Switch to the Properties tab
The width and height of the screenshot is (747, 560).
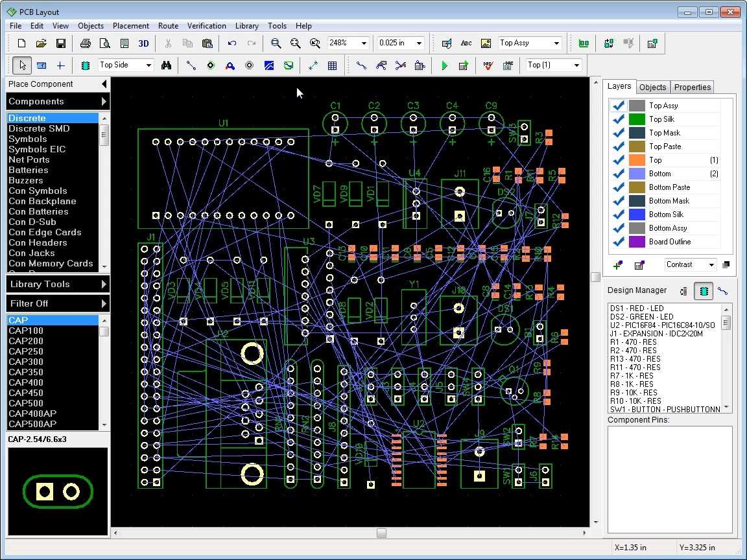pyautogui.click(x=693, y=87)
